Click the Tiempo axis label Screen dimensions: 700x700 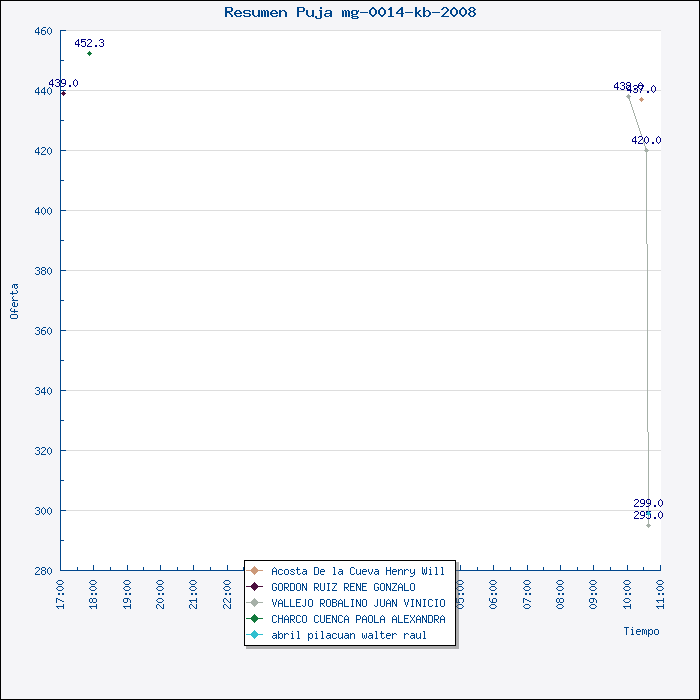(641, 631)
